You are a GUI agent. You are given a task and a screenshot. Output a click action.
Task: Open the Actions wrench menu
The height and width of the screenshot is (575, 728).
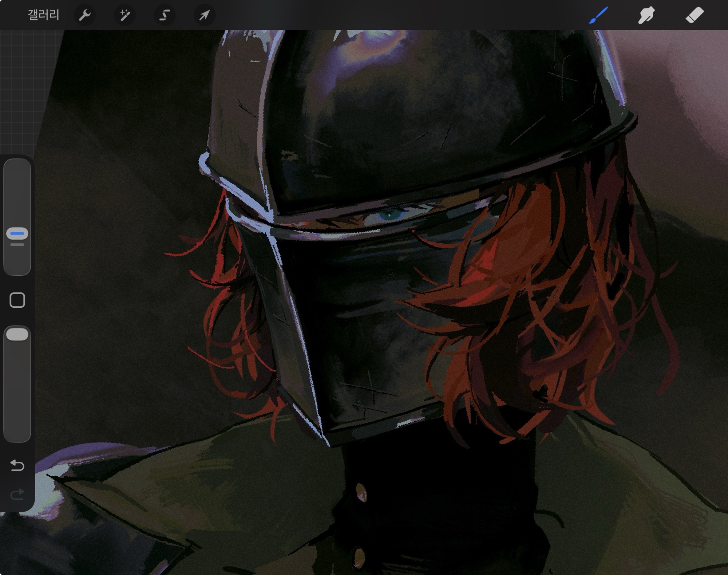click(x=84, y=15)
